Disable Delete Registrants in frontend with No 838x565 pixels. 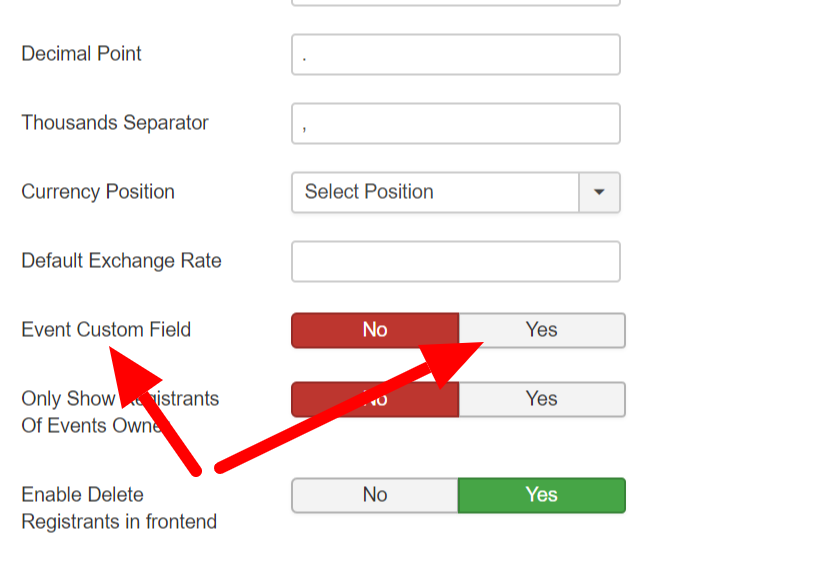click(x=375, y=495)
